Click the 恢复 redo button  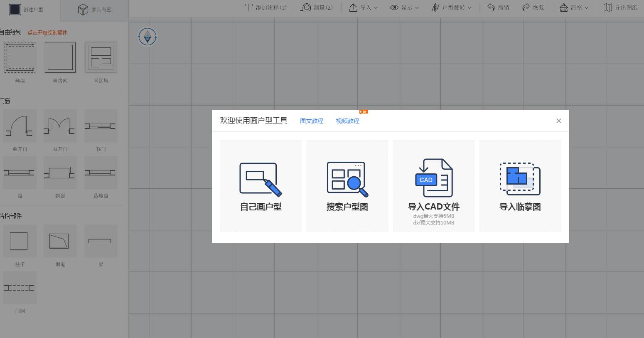click(533, 7)
